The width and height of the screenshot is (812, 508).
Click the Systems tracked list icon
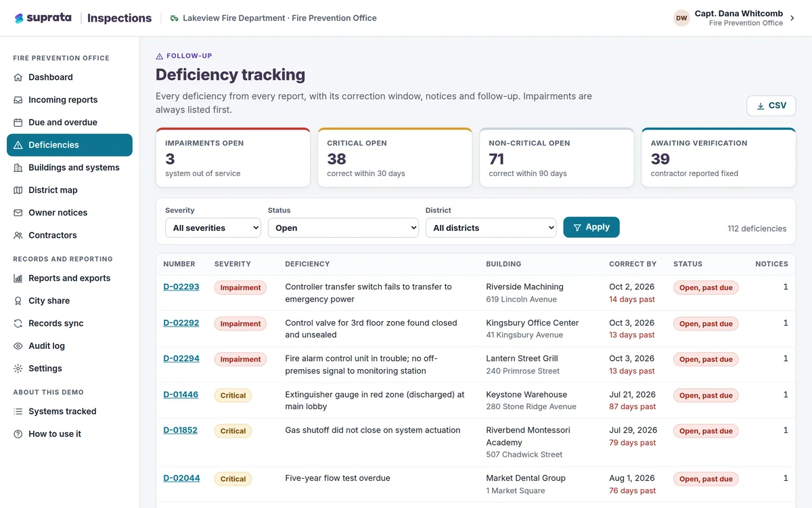[18, 412]
